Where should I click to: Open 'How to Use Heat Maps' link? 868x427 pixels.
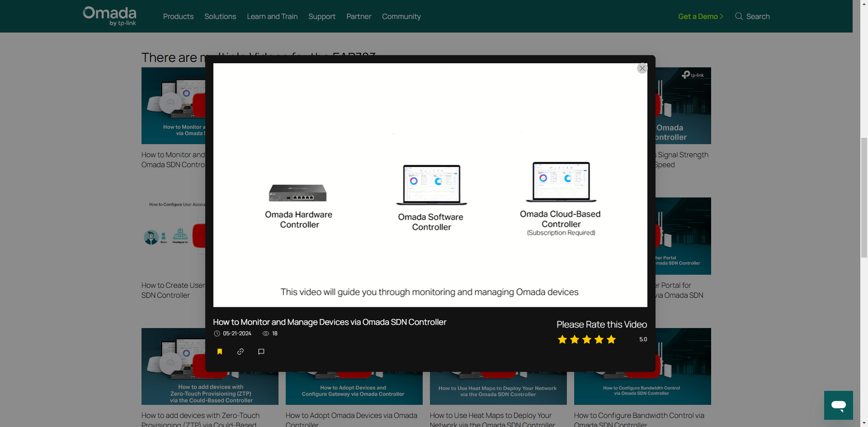pyautogui.click(x=492, y=419)
